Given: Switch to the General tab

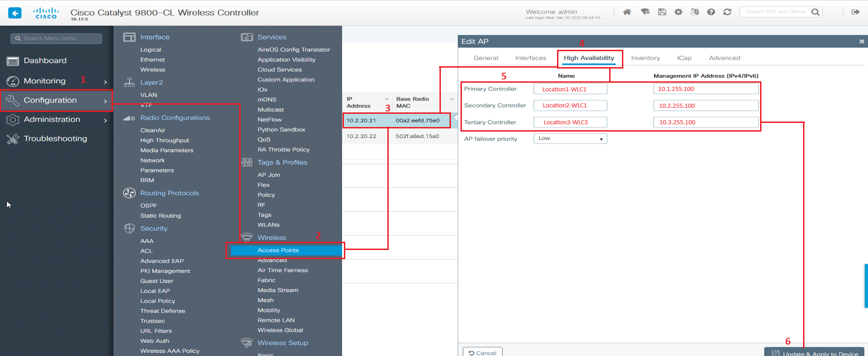Looking at the screenshot, I should [x=486, y=58].
